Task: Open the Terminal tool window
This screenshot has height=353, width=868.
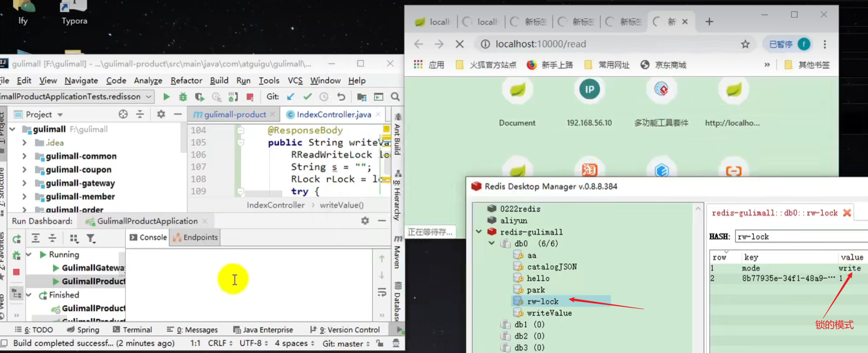Action: click(132, 330)
